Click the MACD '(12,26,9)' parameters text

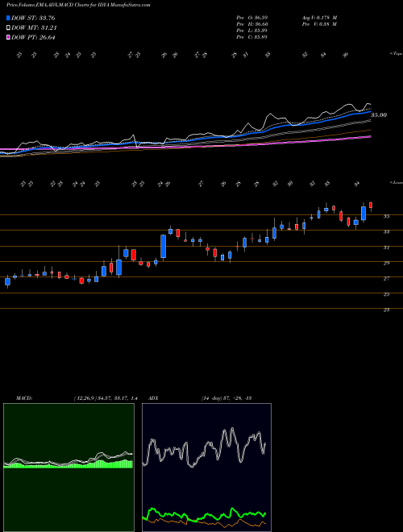[105, 398]
